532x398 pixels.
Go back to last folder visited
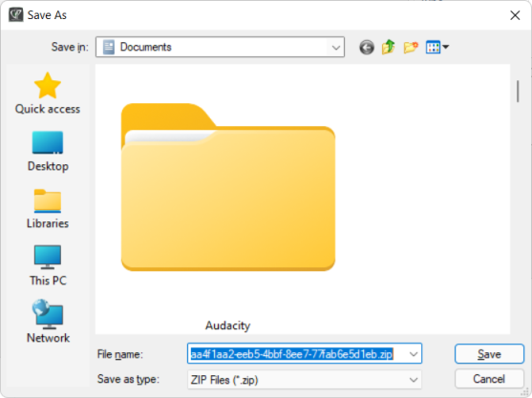tap(367, 47)
